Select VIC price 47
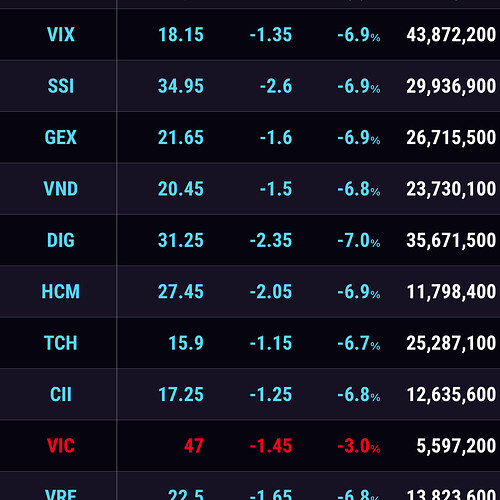This screenshot has width=500, height=500. coord(194,446)
